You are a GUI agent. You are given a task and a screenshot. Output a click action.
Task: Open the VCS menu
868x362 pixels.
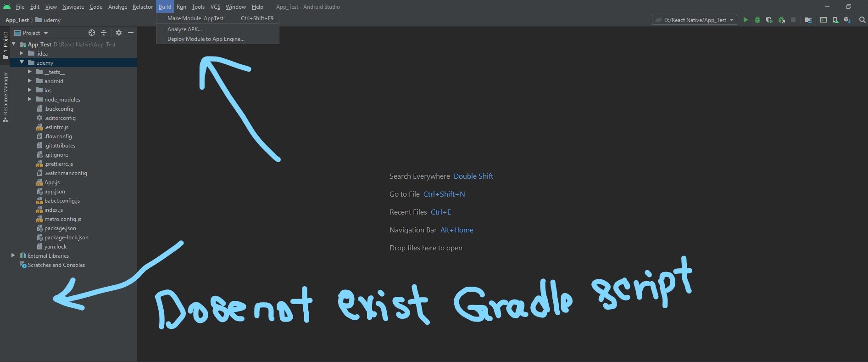(215, 6)
